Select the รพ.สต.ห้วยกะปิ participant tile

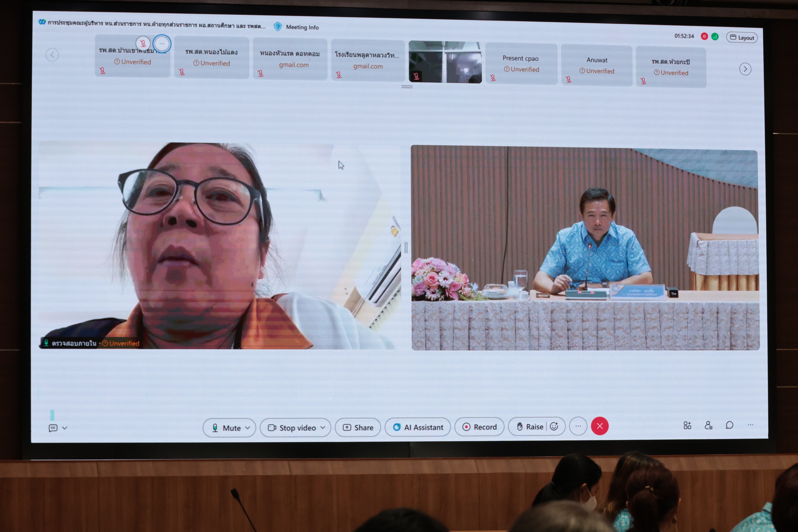click(x=671, y=67)
